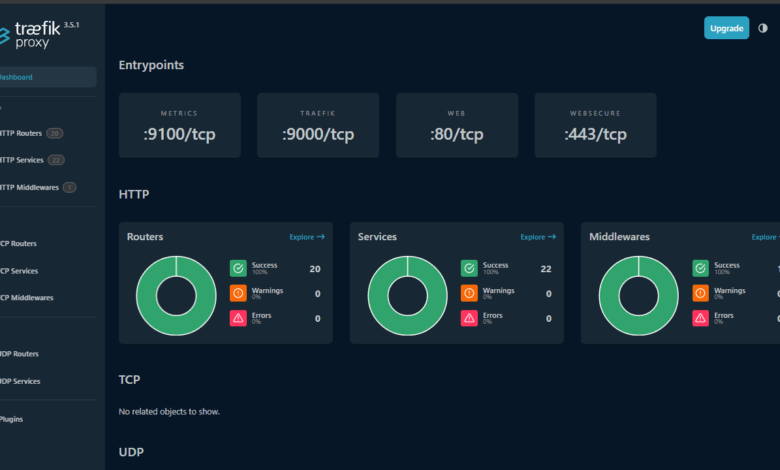Toggle the dark/light theme icon
Viewport: 780px width, 470px height.
763,28
